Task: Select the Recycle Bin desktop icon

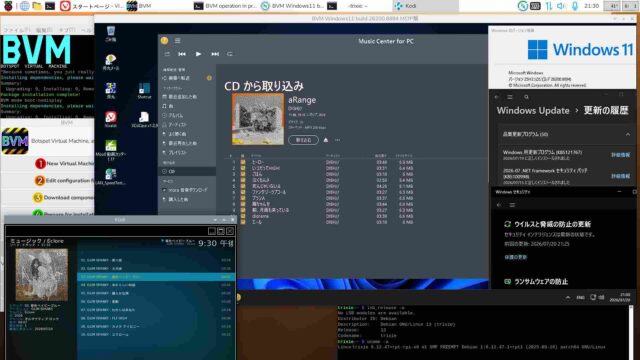Action: click(111, 34)
